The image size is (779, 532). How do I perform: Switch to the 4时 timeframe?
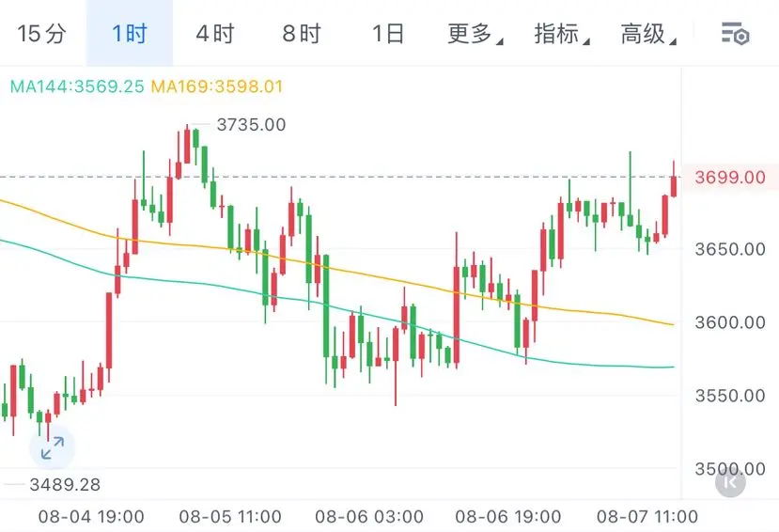[215, 34]
